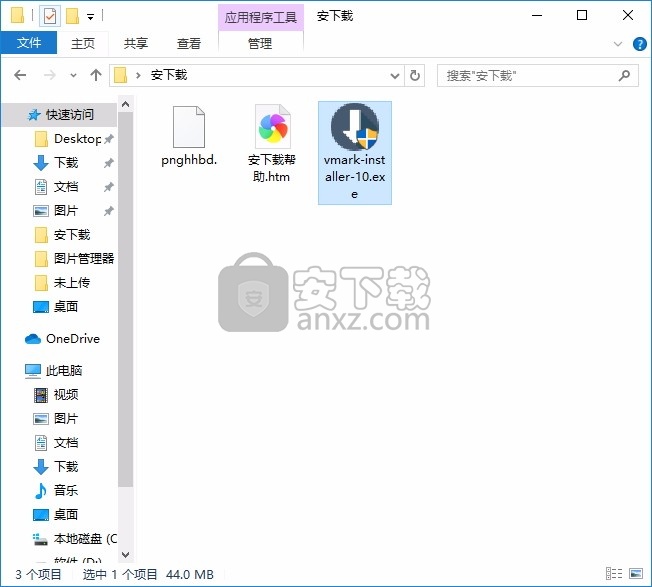This screenshot has width=652, height=587.
Task: Open the Customize Quick Access Toolbar dropdown
Action: tap(90, 17)
